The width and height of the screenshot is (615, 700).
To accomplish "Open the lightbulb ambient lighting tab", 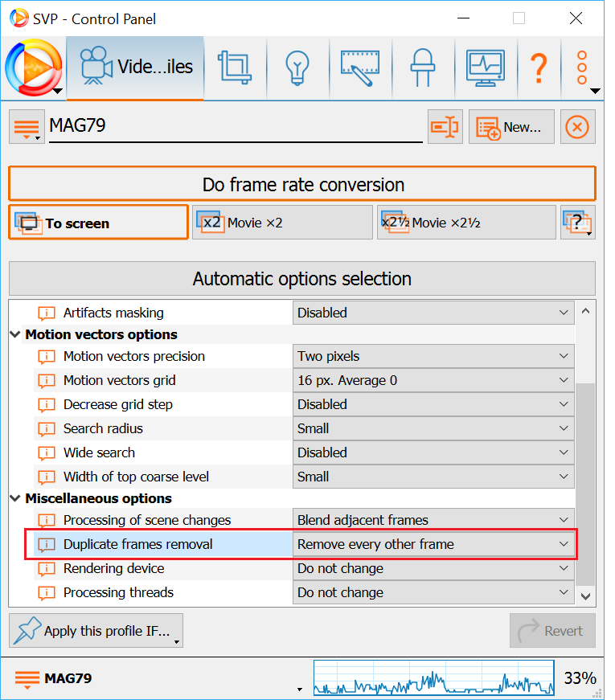I will pyautogui.click(x=297, y=68).
